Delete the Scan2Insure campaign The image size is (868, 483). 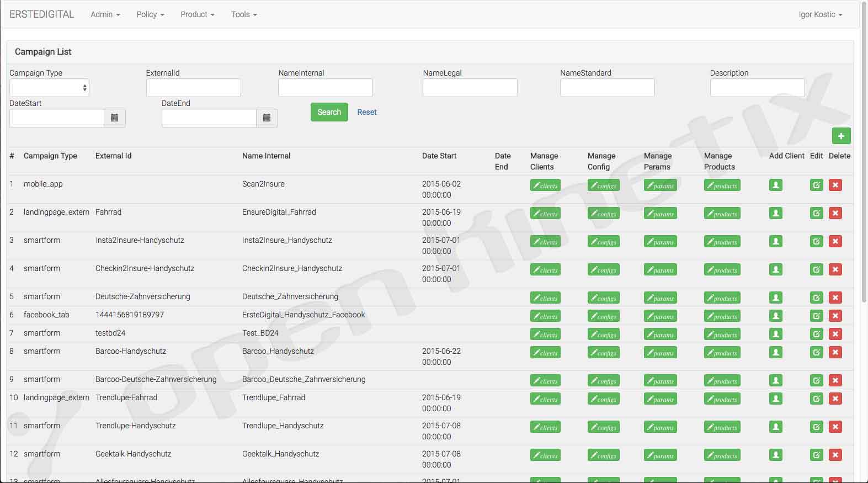tap(835, 185)
